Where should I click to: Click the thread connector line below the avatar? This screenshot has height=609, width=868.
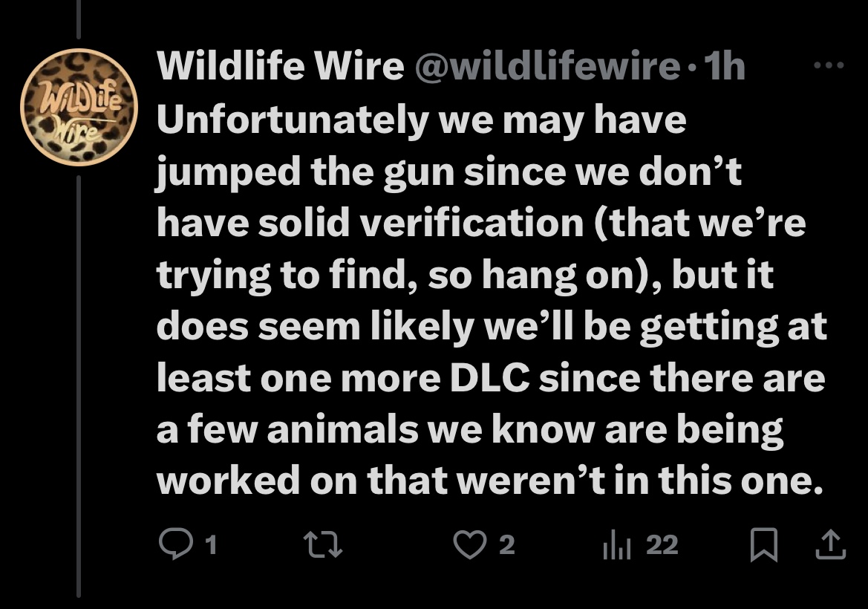coord(79,386)
